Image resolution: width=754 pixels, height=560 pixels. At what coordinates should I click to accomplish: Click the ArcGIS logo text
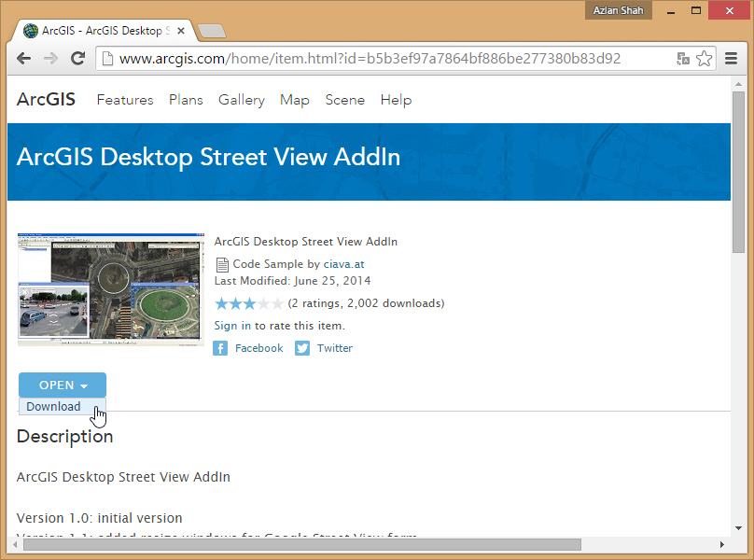[x=46, y=100]
